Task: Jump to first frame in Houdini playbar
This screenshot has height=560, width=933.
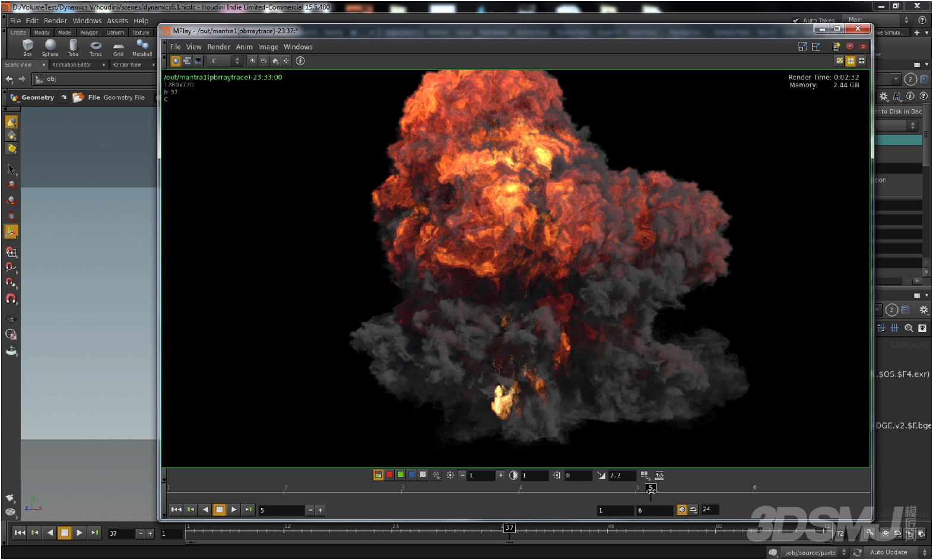Action: [x=20, y=533]
